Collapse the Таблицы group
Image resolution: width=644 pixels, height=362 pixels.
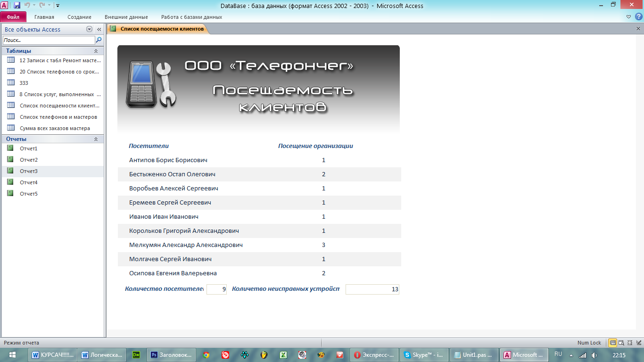coord(96,51)
